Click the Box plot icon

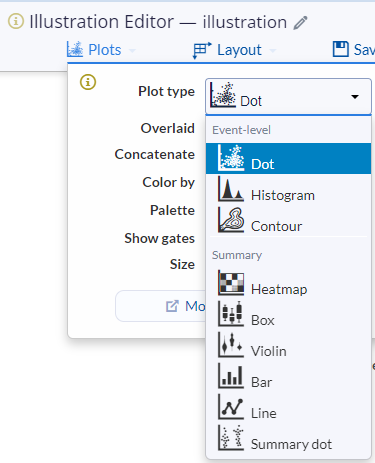(231, 314)
